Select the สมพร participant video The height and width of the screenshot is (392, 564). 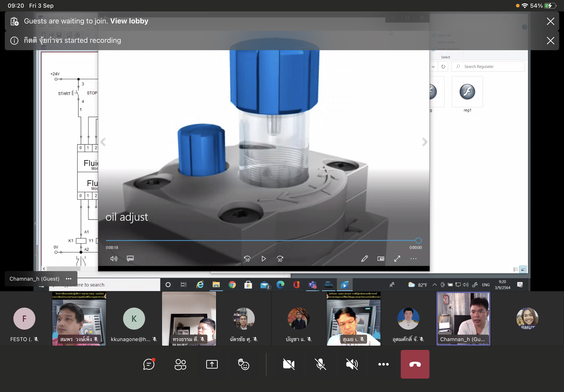pos(79,319)
